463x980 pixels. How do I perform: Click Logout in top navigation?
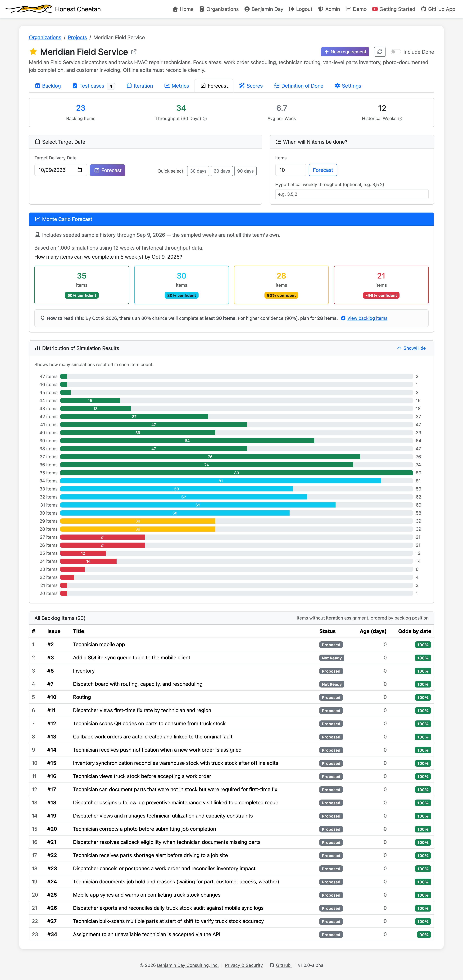click(301, 9)
